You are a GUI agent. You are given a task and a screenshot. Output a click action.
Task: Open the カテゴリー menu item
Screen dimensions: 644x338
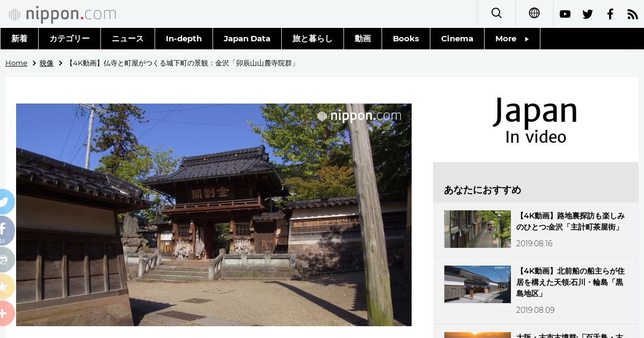[70, 39]
